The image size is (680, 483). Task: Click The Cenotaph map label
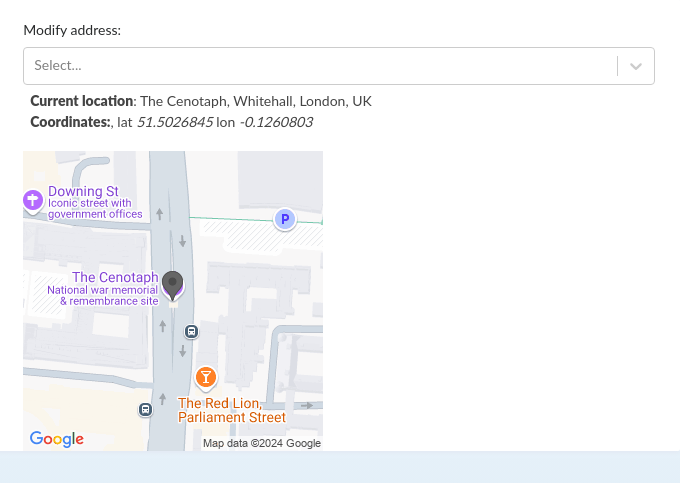click(x=115, y=277)
